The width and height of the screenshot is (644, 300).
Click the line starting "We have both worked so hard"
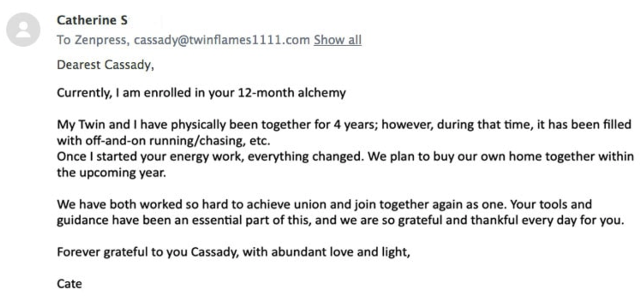click(324, 204)
